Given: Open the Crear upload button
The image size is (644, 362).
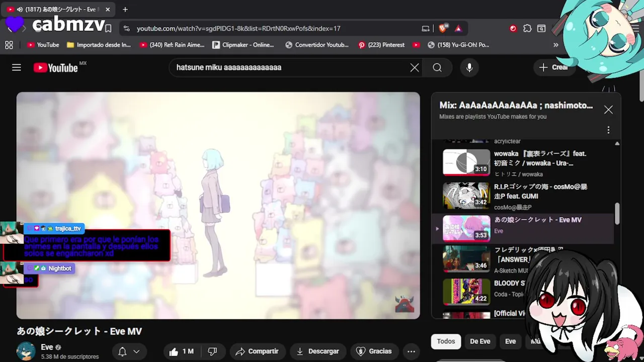Looking at the screenshot, I should click(553, 67).
